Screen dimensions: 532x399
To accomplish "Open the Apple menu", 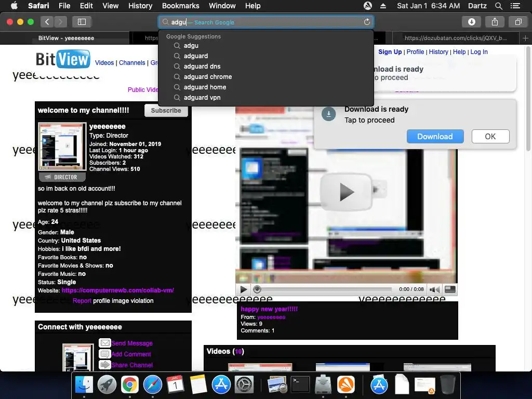I will tap(14, 6).
